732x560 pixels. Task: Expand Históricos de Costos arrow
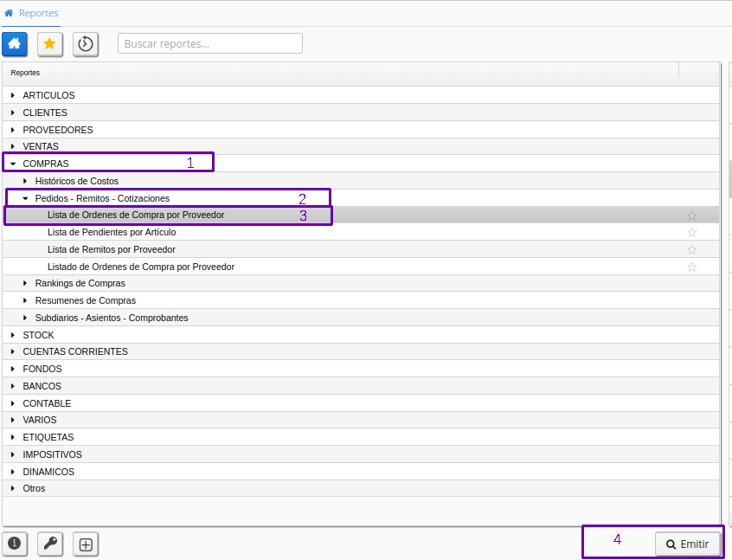[x=25, y=181]
